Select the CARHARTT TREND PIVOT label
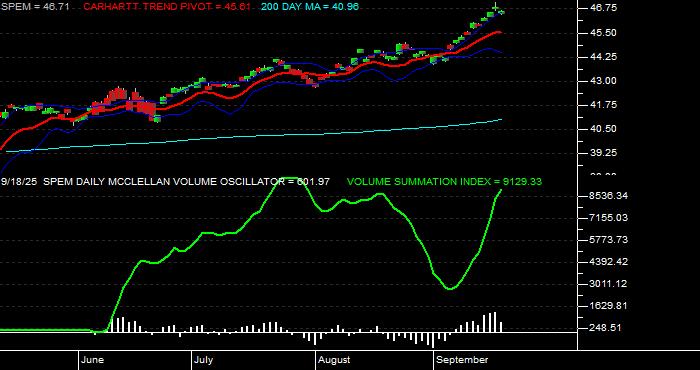700x370 pixels. 167,7
